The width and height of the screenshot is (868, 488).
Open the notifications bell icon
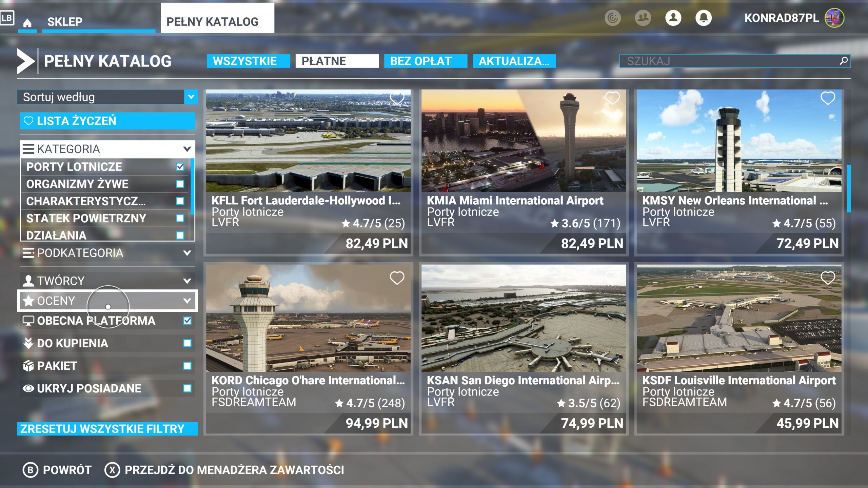[x=703, y=18]
